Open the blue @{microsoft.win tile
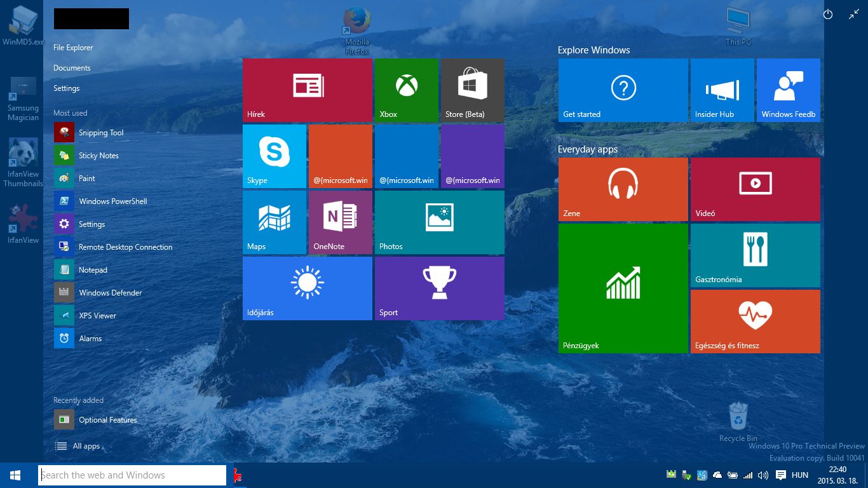This screenshot has width=868, height=488. tap(406, 156)
